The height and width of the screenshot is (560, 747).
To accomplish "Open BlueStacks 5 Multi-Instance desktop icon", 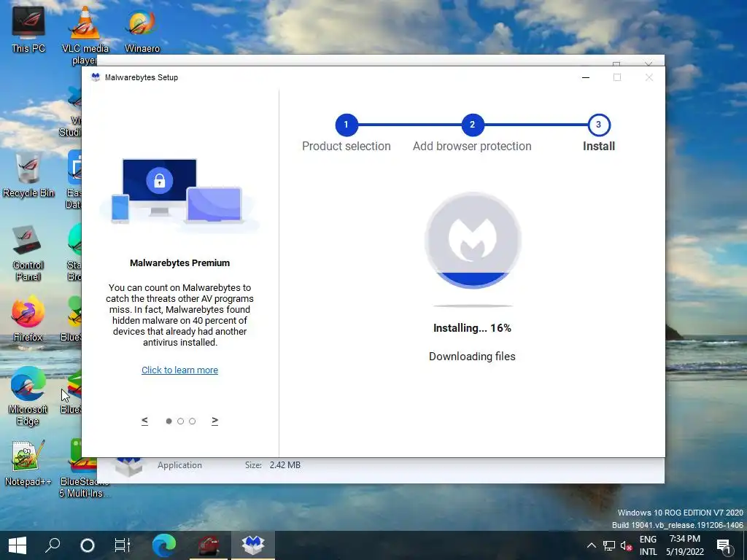I will (x=84, y=469).
